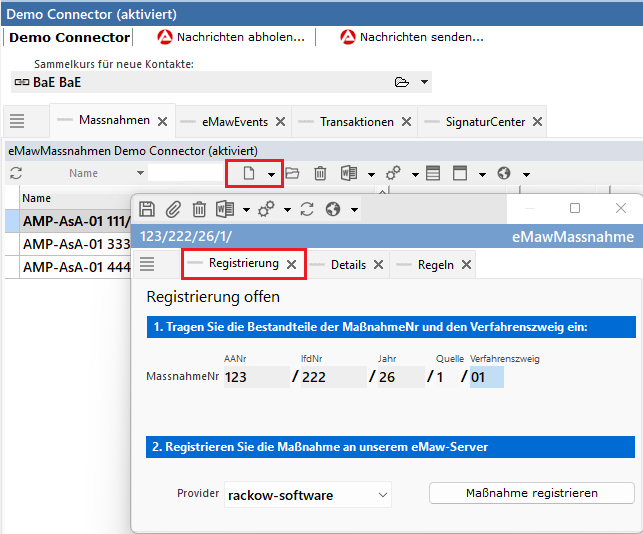The height and width of the screenshot is (534, 643).
Task: Click Nachrichten senden button
Action: click(412, 37)
